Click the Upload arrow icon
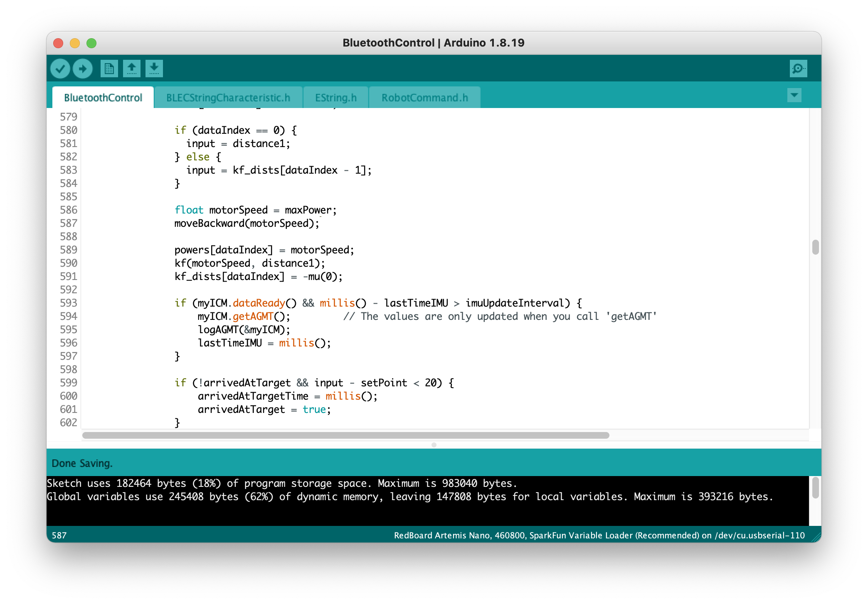This screenshot has height=604, width=868. point(83,69)
